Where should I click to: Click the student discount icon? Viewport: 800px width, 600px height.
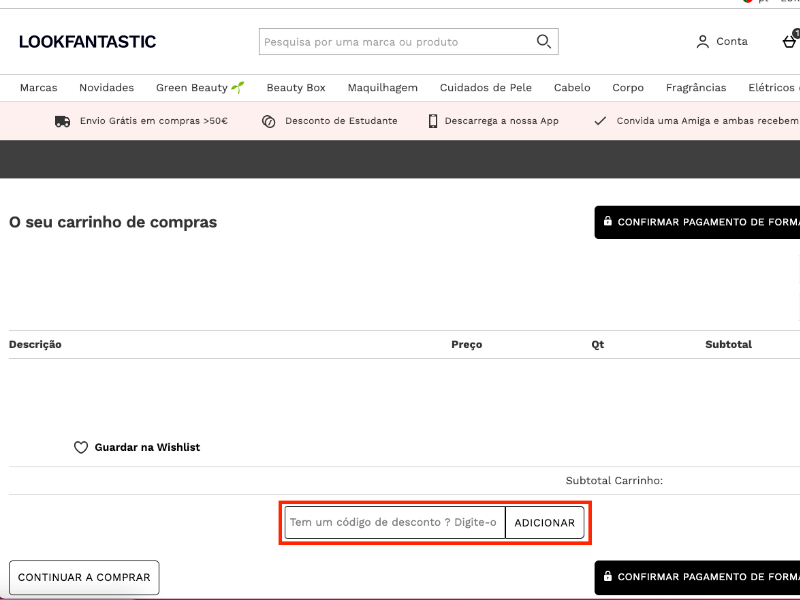click(x=268, y=121)
